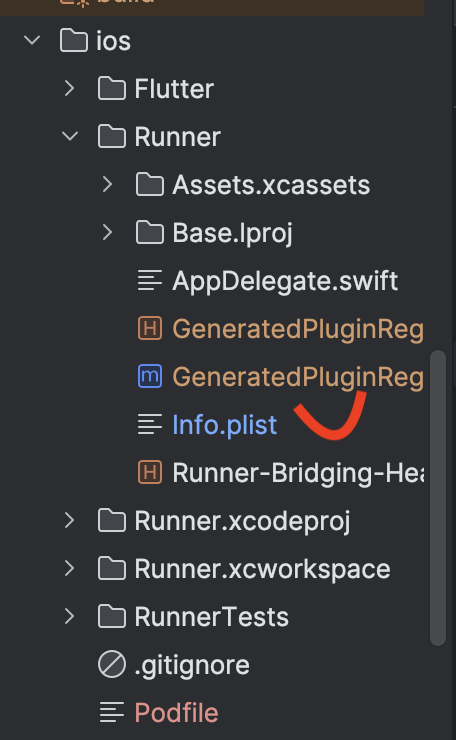This screenshot has height=740, width=456.
Task: Click the Assets.xcassets folder icon
Action: 150,185
